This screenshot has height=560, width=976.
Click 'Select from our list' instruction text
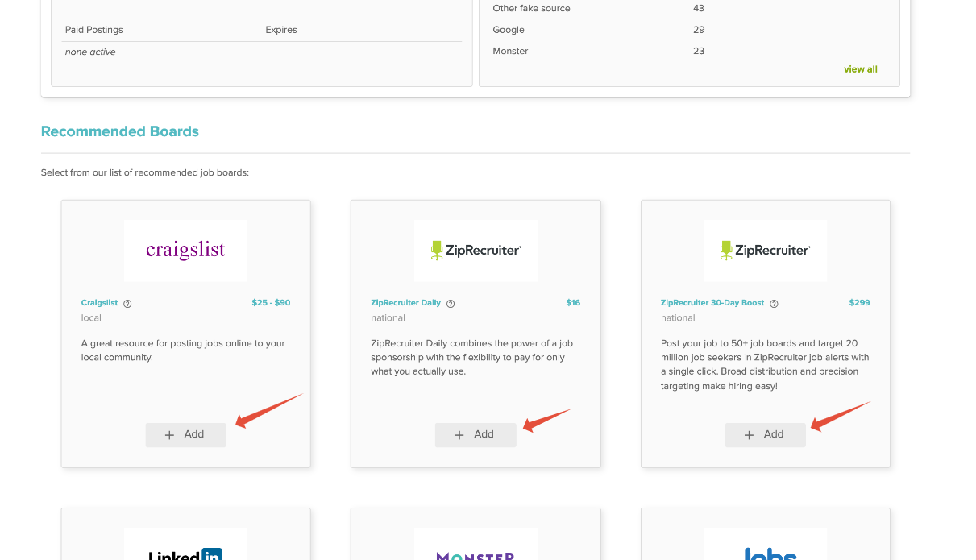tap(145, 172)
